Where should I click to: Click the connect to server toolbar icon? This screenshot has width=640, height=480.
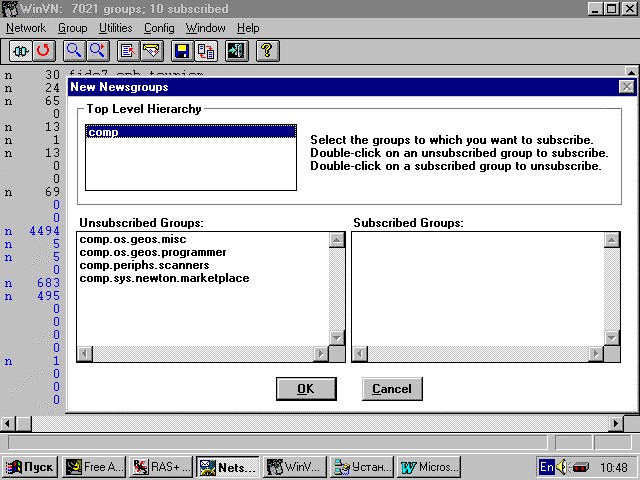point(19,50)
